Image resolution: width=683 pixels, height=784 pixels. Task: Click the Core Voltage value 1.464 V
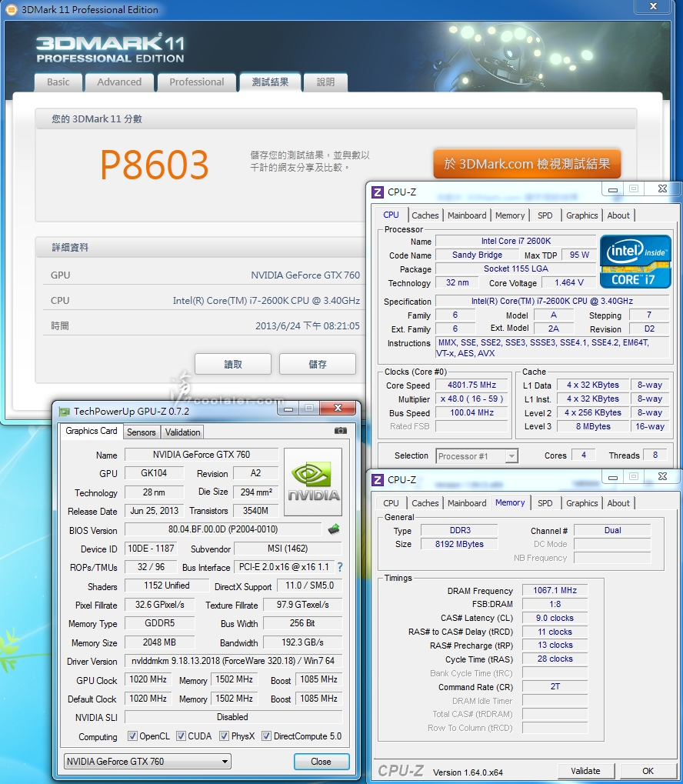point(569,282)
